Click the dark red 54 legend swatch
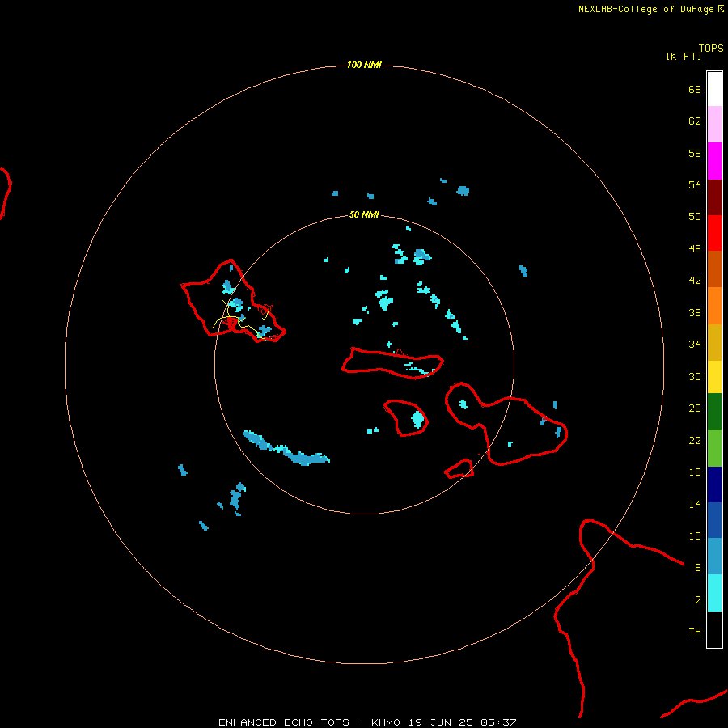 pyautogui.click(x=714, y=197)
